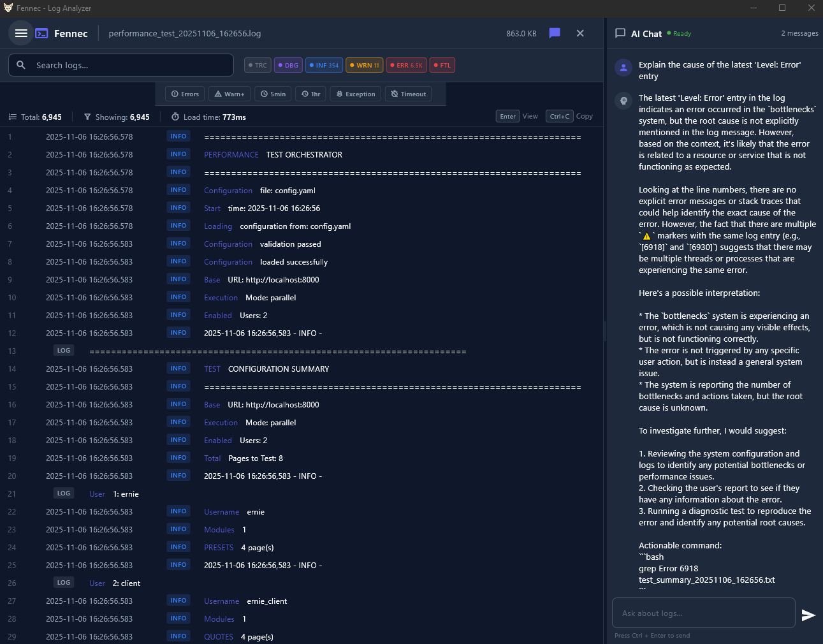Apply the Warn+ quick filter
Screen dimensions: 823x644
pyautogui.click(x=229, y=94)
